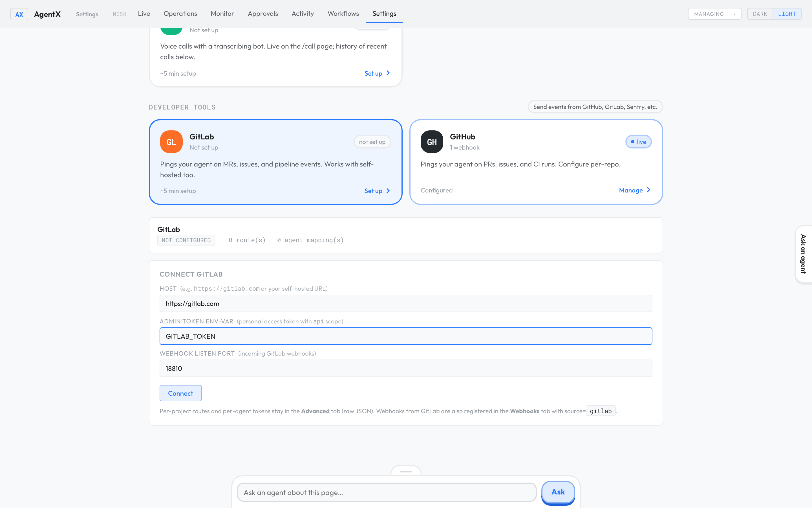Click the GitLab card ~5 min setup text
This screenshot has height=508, width=812.
point(178,191)
